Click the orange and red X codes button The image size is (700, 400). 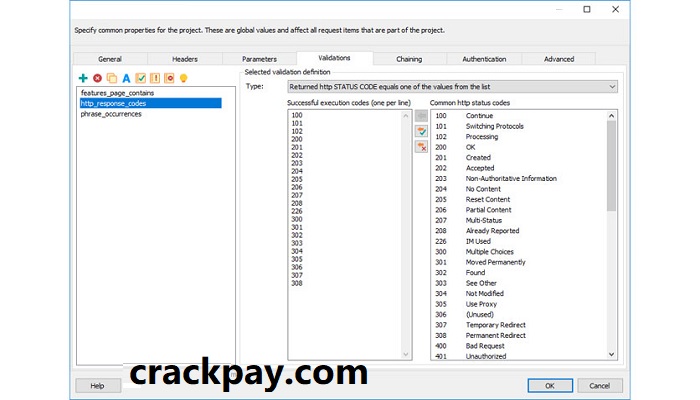421,146
